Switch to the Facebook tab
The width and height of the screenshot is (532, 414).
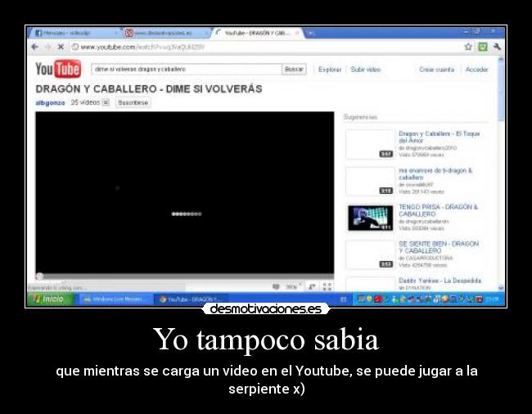click(75, 33)
